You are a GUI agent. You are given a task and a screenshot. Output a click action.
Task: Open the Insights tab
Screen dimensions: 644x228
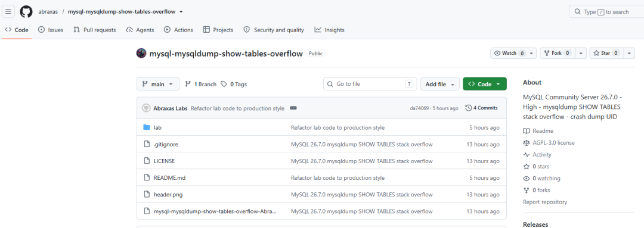click(329, 30)
